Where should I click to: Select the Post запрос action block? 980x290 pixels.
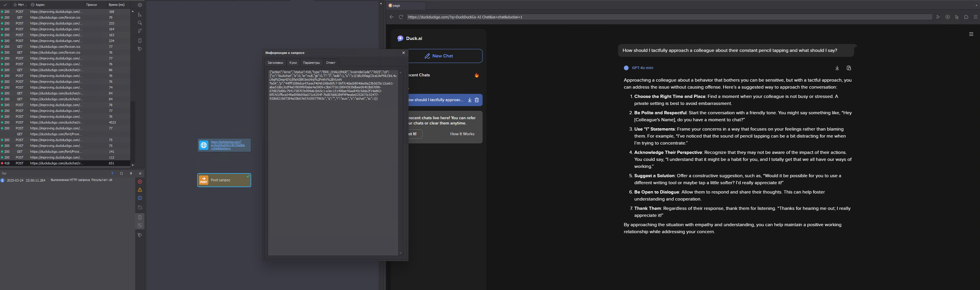pos(224,180)
